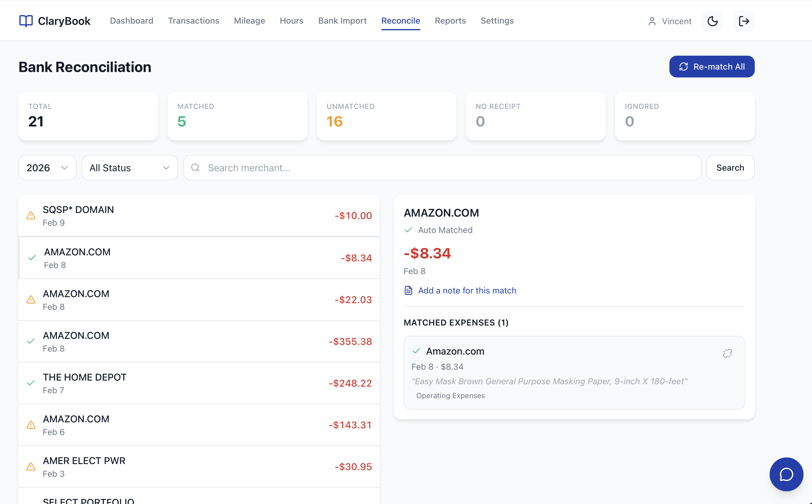
Task: Select the Unmatched 16 summary card
Action: pyautogui.click(x=386, y=116)
